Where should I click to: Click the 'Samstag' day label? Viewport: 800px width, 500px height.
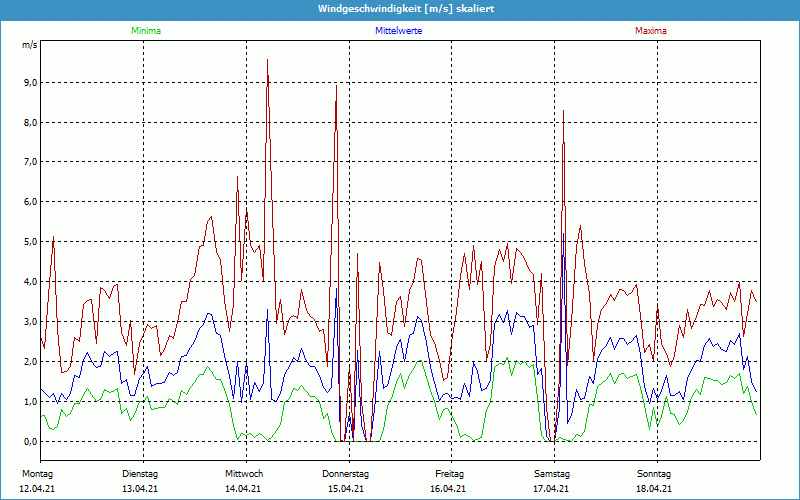[x=552, y=474]
